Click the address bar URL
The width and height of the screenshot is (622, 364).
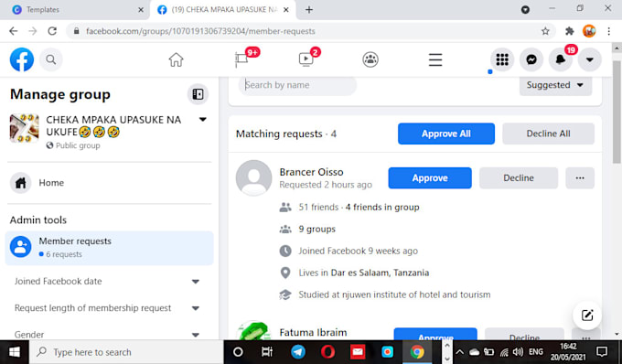pyautogui.click(x=200, y=31)
